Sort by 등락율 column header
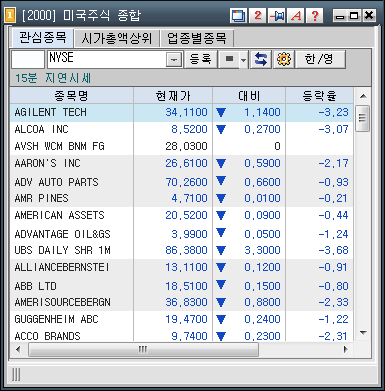Screen dimensions: 385x391 [x=319, y=96]
